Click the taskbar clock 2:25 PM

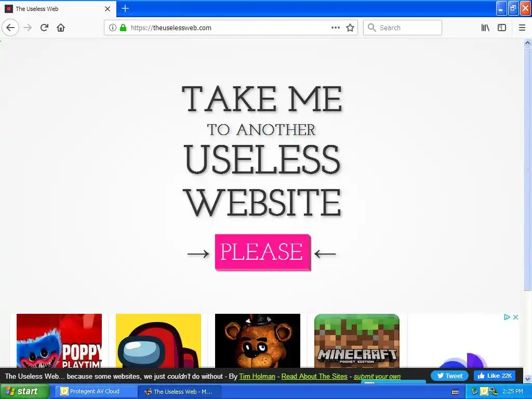click(513, 391)
